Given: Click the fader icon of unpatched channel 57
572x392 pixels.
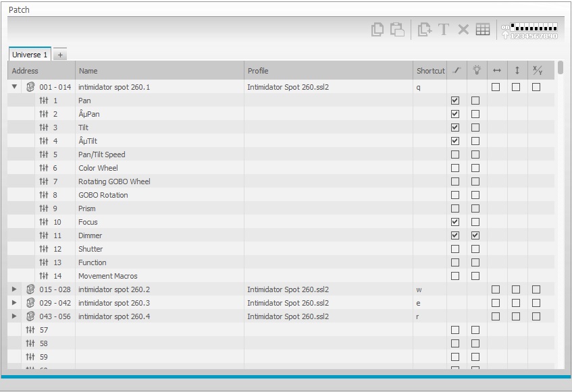Looking at the screenshot, I should click(30, 330).
